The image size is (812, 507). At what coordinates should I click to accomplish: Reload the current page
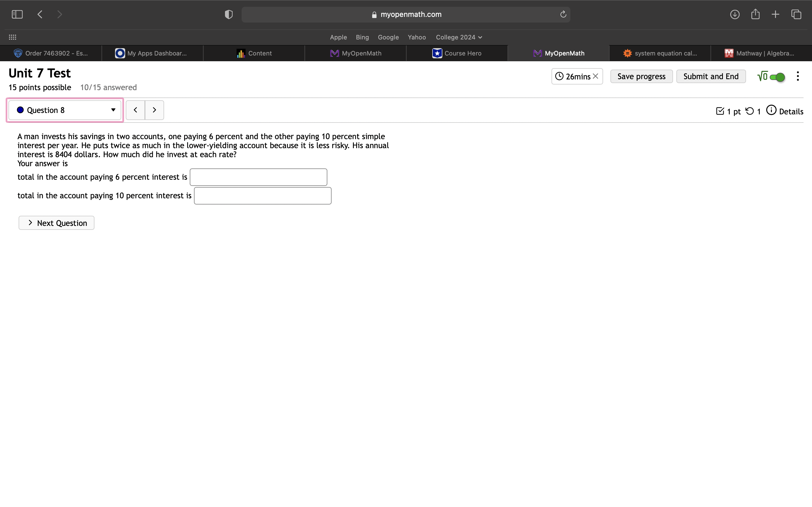click(x=563, y=14)
